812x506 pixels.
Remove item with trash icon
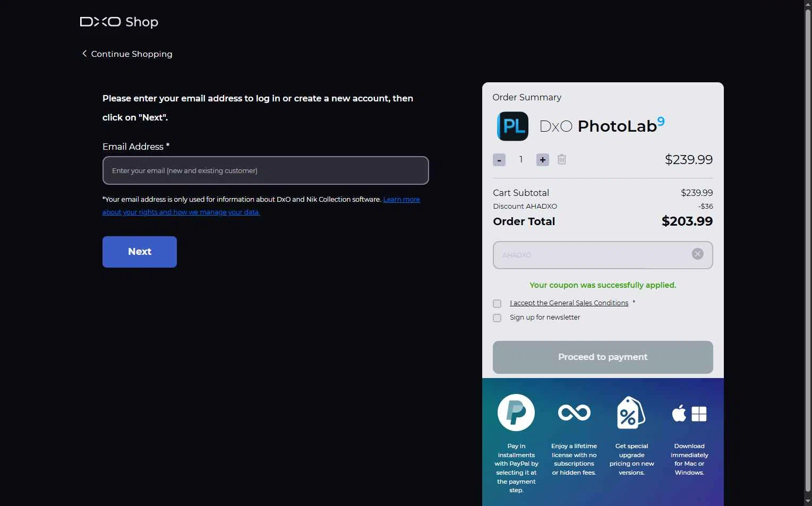tap(562, 159)
